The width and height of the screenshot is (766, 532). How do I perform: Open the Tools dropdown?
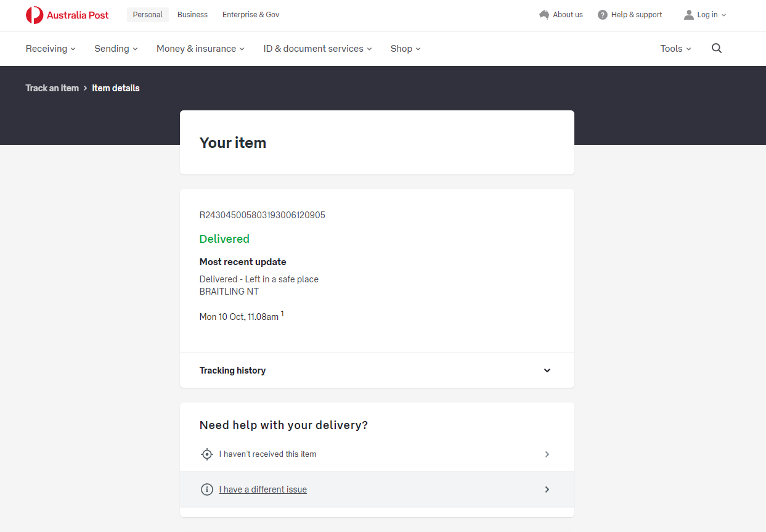(675, 49)
